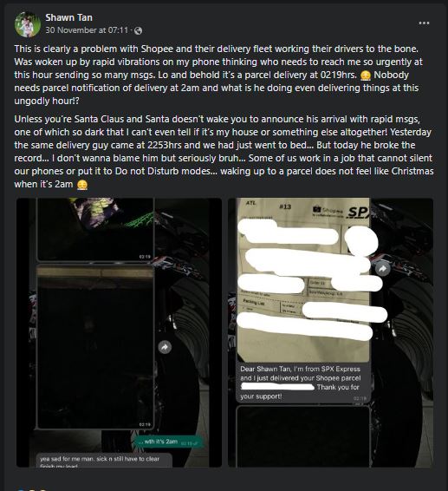Click the globe public audience icon
This screenshot has height=491, width=448.
coord(138,30)
